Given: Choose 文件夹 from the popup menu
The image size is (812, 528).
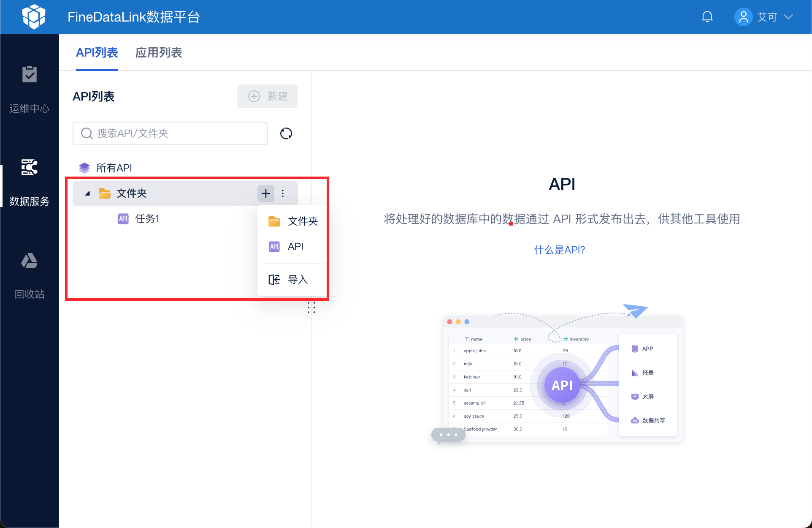Looking at the screenshot, I should pyautogui.click(x=302, y=221).
